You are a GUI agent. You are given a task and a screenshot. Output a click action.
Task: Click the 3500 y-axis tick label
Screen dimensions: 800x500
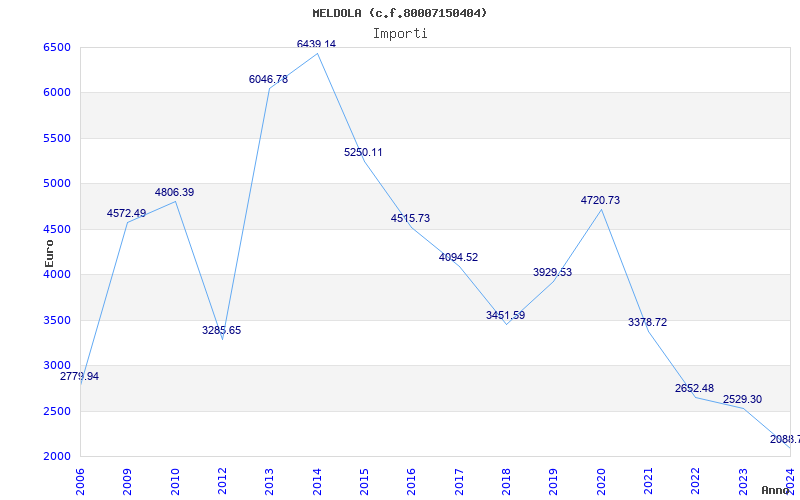click(x=56, y=320)
